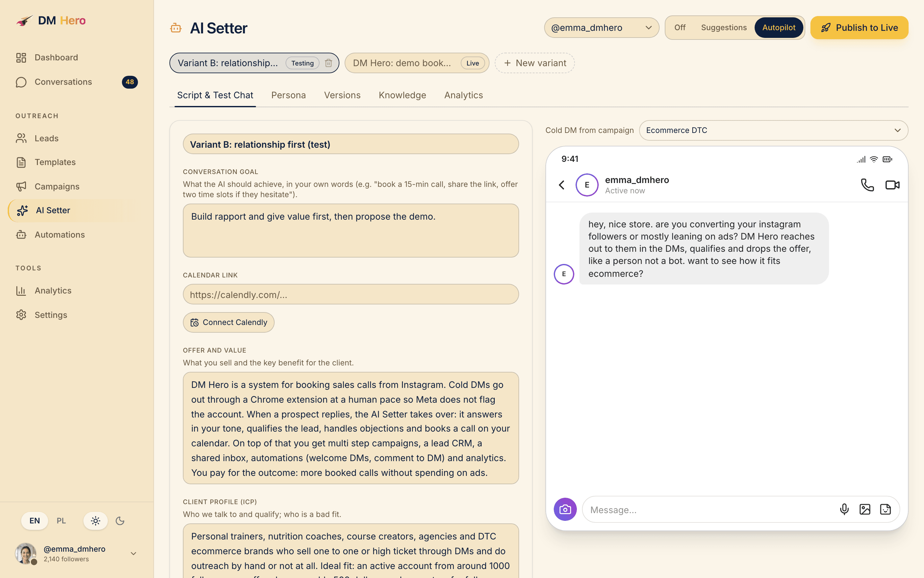Viewport: 924px width, 578px height.
Task: Click the '2,140 followers' text
Action: [66, 559]
